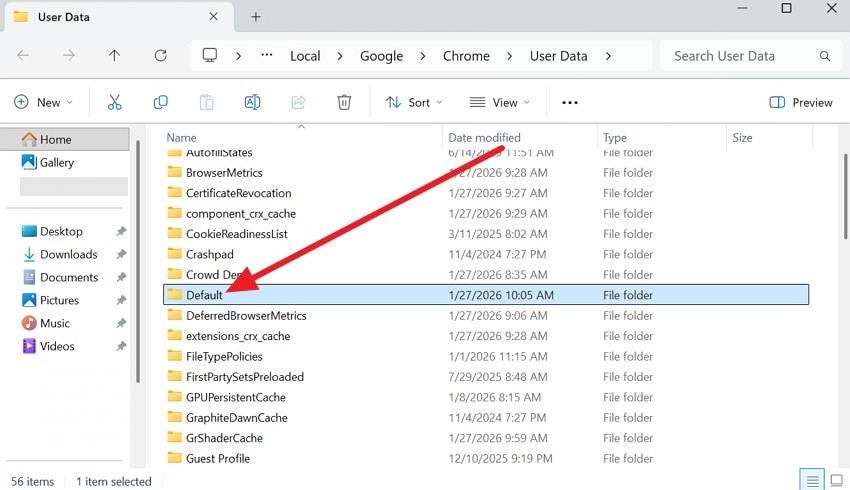Open Home in navigation pane
This screenshot has width=850, height=490.
coord(66,139)
